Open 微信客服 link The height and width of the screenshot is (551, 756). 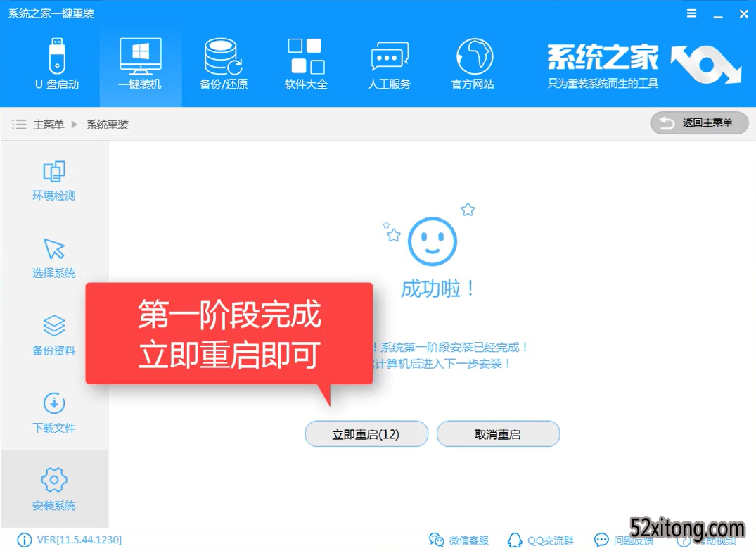click(459, 540)
